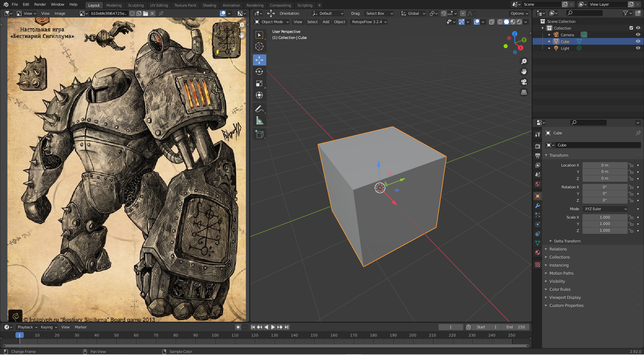Open the Texture properties tab
Screen dimensions: 644x355
click(x=538, y=265)
